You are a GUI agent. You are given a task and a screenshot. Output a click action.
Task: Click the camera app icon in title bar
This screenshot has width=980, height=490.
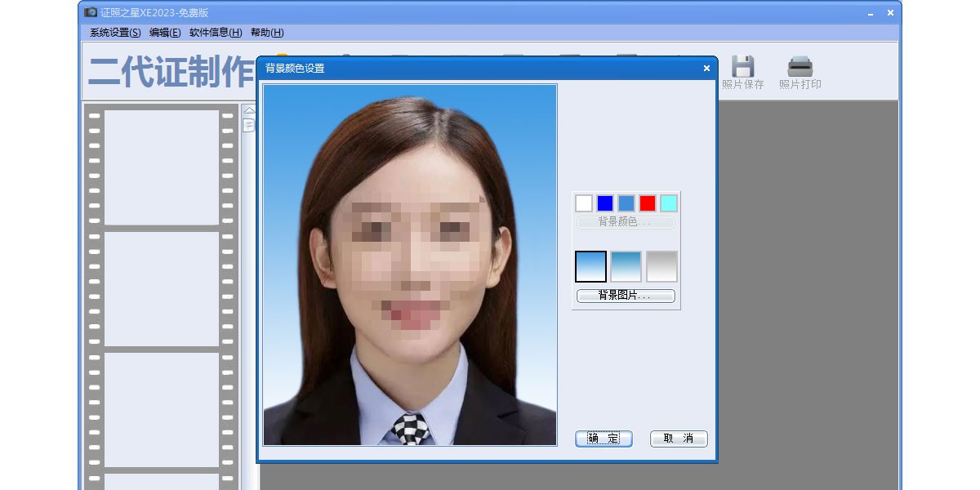[x=91, y=12]
